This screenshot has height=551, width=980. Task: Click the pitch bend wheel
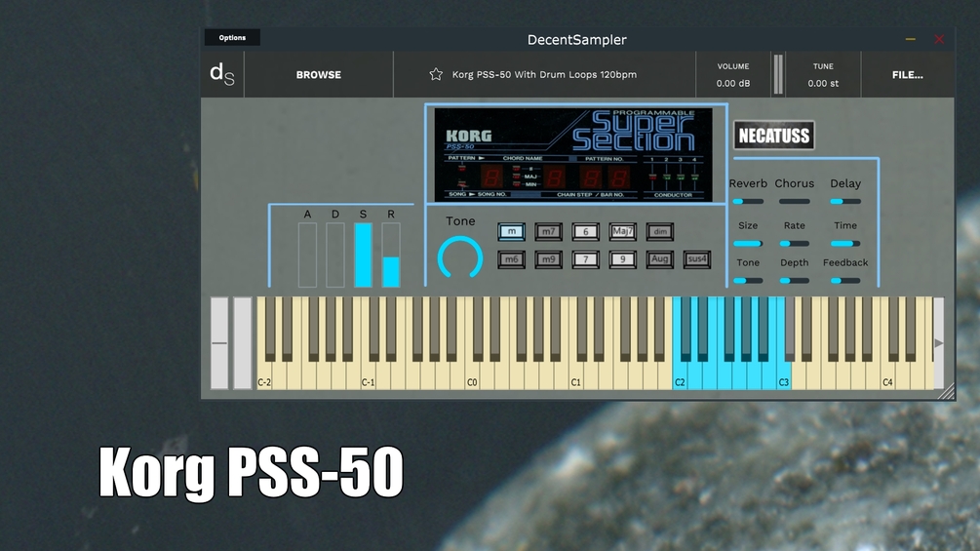[x=219, y=343]
